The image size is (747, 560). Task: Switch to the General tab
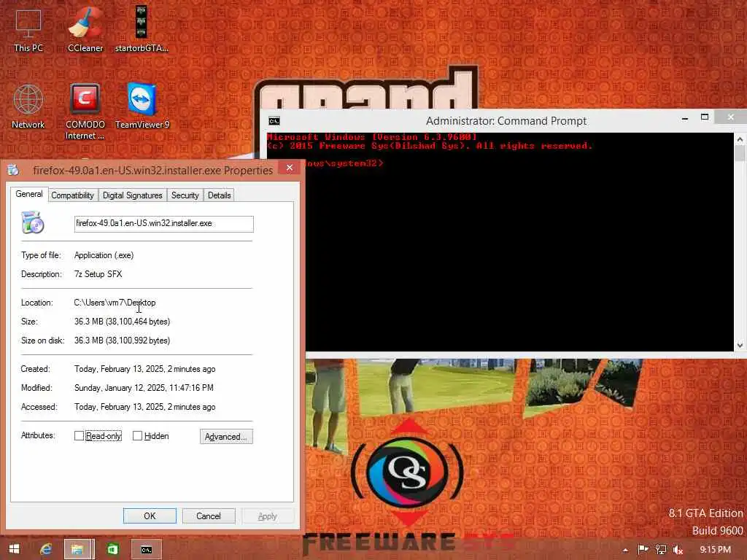29,194
